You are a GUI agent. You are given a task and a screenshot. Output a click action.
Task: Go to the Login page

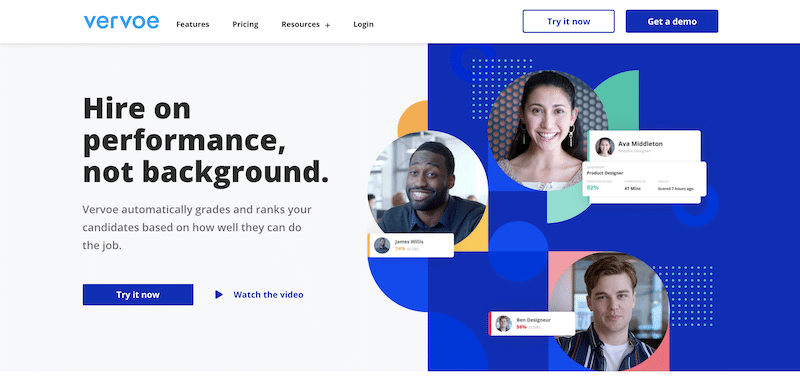click(x=363, y=24)
